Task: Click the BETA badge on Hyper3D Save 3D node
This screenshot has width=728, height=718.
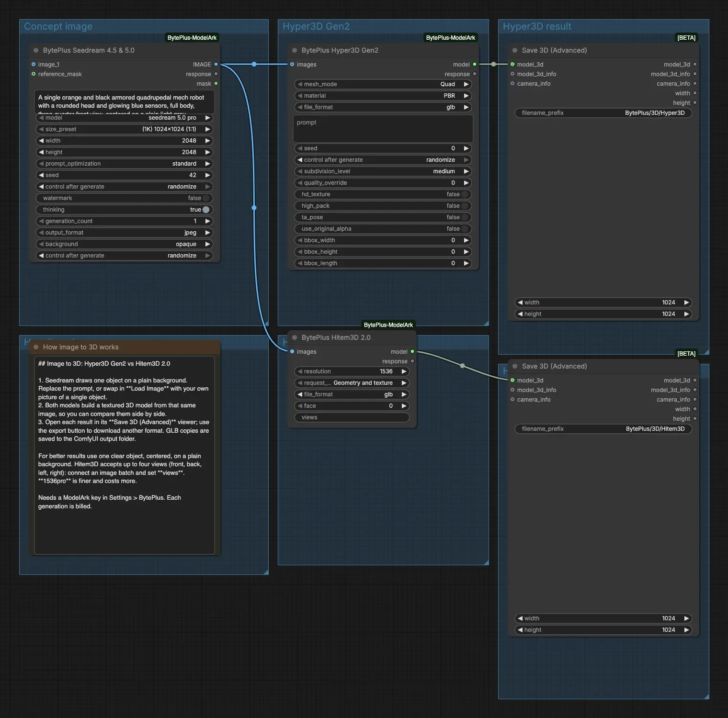Action: [686, 38]
